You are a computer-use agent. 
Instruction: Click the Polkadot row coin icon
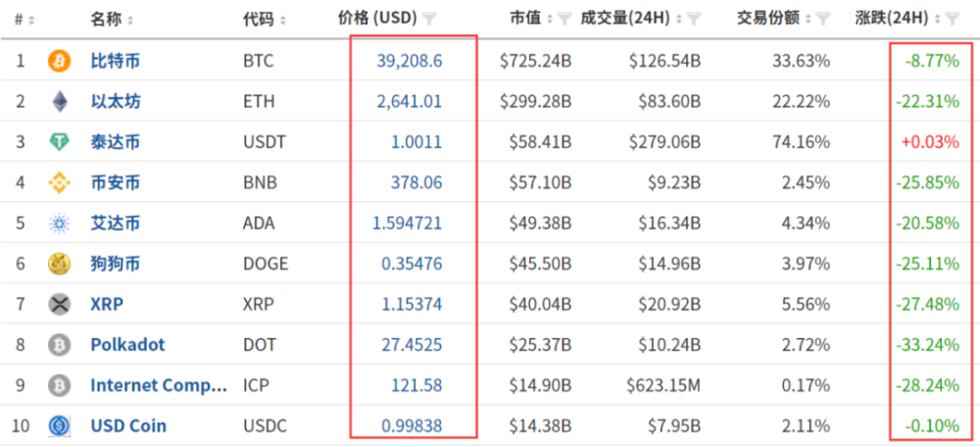(x=60, y=344)
